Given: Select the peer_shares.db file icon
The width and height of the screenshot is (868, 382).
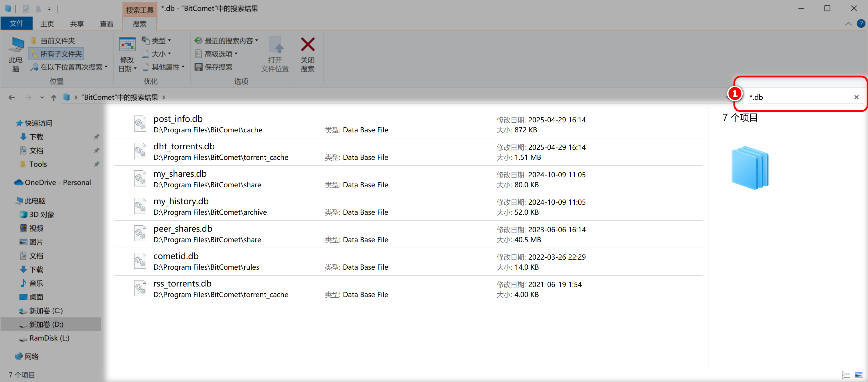Looking at the screenshot, I should (x=140, y=234).
